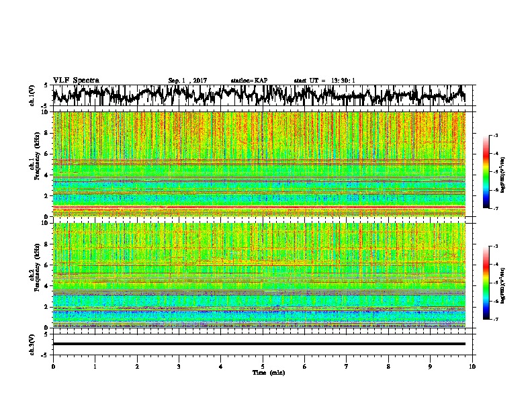Click the time axis tick label "1"
532x411 pixels.
pos(95,367)
